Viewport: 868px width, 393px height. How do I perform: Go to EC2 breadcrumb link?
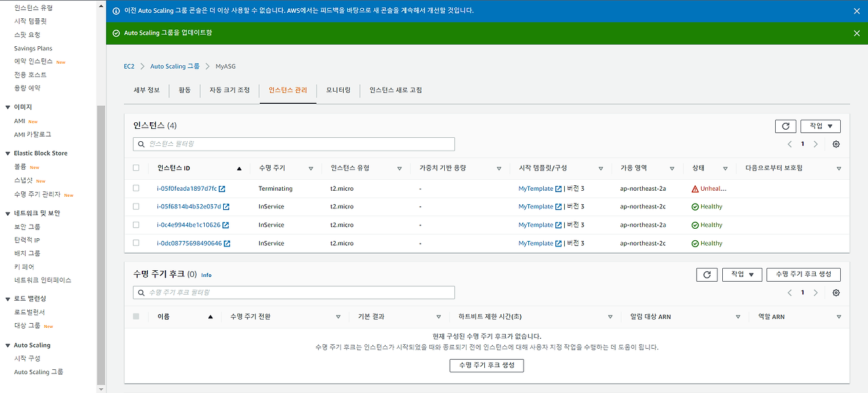click(129, 67)
